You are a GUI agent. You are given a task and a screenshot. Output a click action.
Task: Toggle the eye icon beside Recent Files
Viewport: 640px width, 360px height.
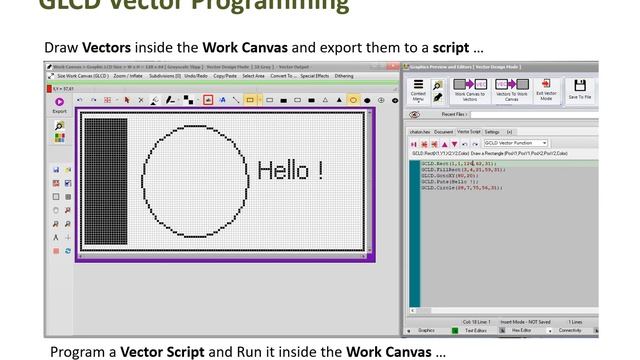pyautogui.click(x=414, y=115)
